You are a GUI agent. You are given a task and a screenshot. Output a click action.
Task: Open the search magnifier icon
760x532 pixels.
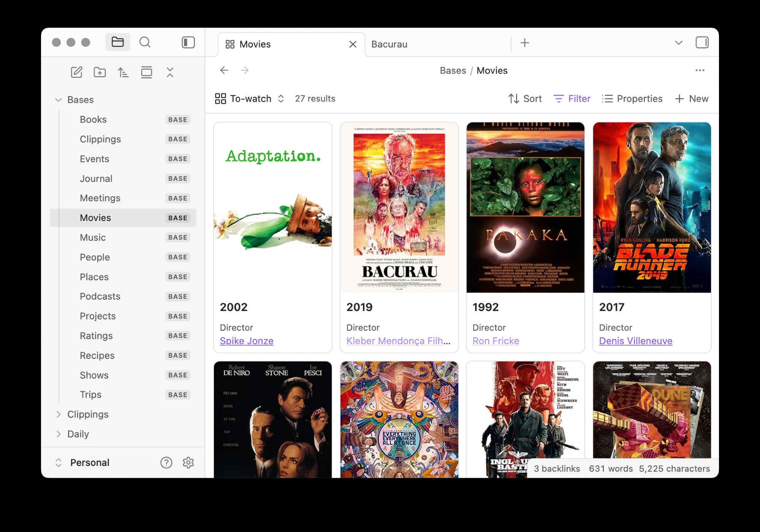click(145, 42)
